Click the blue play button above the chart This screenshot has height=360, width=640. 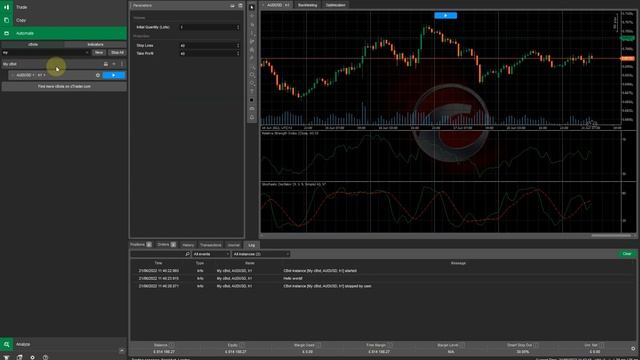pos(445,16)
